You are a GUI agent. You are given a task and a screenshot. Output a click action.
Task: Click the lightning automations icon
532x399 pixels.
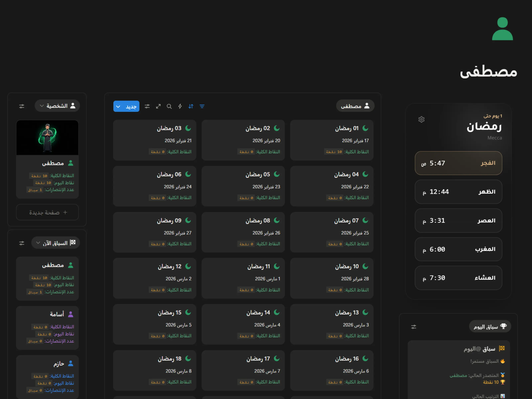(x=180, y=106)
